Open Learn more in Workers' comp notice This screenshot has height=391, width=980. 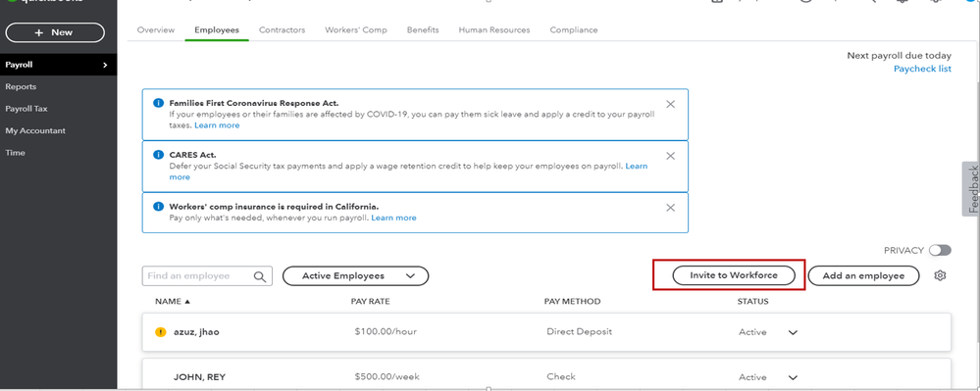[x=393, y=218]
